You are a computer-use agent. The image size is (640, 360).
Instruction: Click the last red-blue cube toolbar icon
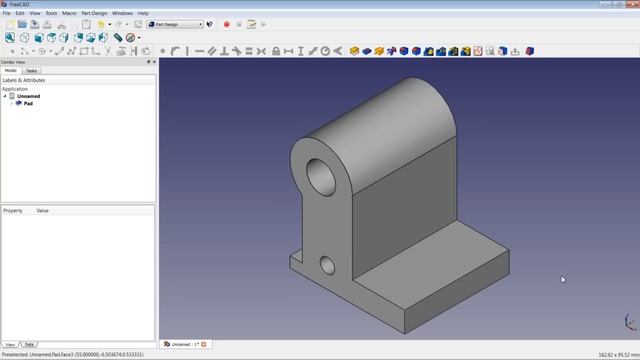[529, 51]
